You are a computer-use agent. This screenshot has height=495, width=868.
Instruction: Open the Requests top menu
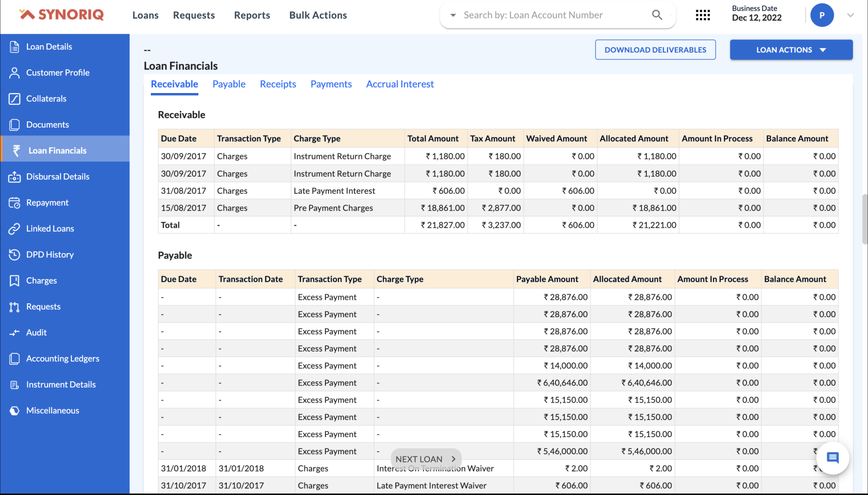[x=194, y=15]
